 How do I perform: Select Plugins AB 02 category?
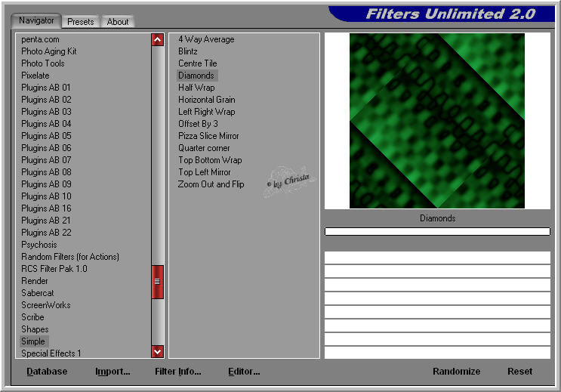(x=46, y=100)
